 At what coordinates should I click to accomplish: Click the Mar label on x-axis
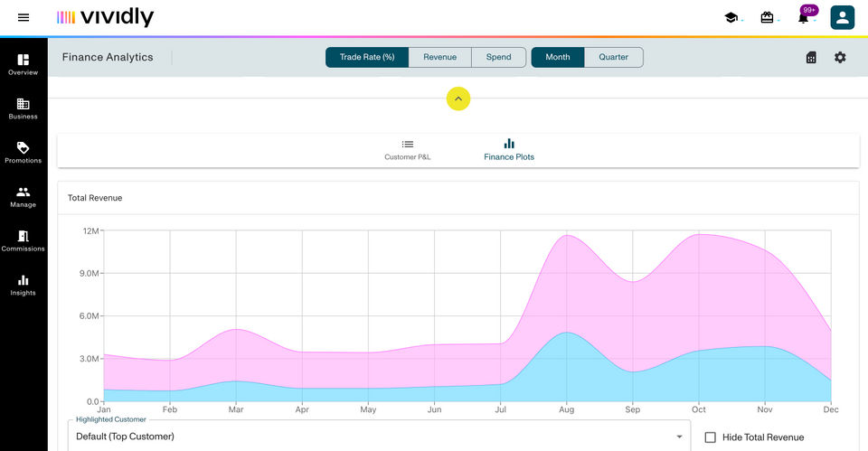[236, 409]
